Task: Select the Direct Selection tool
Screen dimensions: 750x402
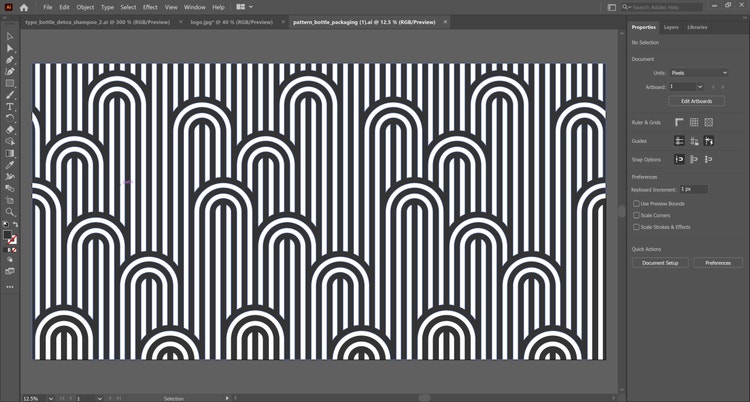Action: click(10, 48)
